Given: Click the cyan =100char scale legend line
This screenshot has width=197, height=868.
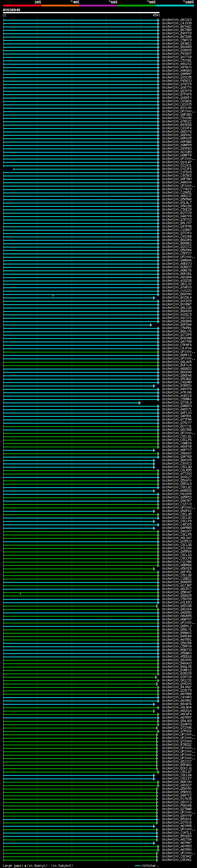Looking at the screenshot, I should [x=137, y=866].
